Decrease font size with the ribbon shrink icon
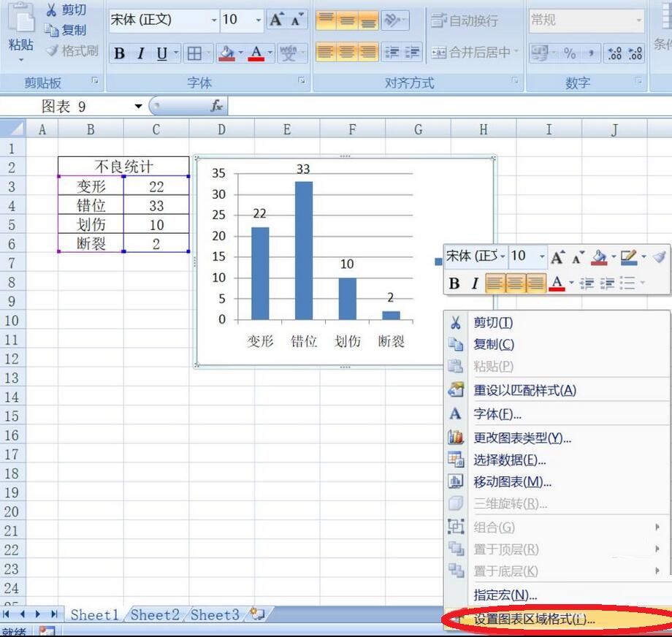The image size is (672, 637). click(297, 20)
